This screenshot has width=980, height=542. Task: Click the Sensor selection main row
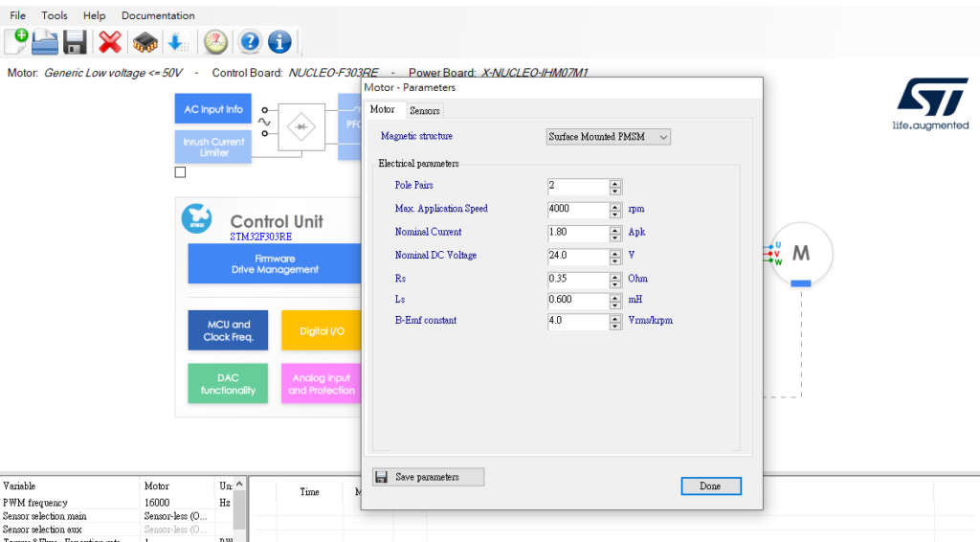tap(117, 516)
